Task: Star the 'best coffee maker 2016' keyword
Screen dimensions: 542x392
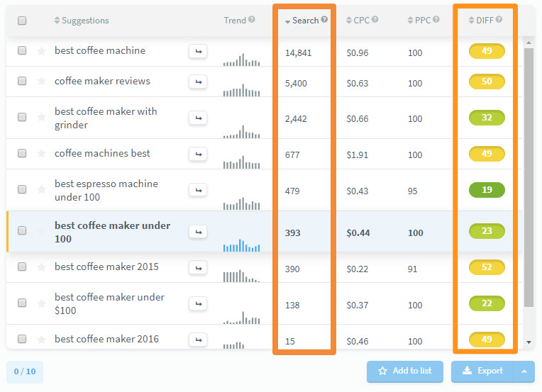Action: 41,340
